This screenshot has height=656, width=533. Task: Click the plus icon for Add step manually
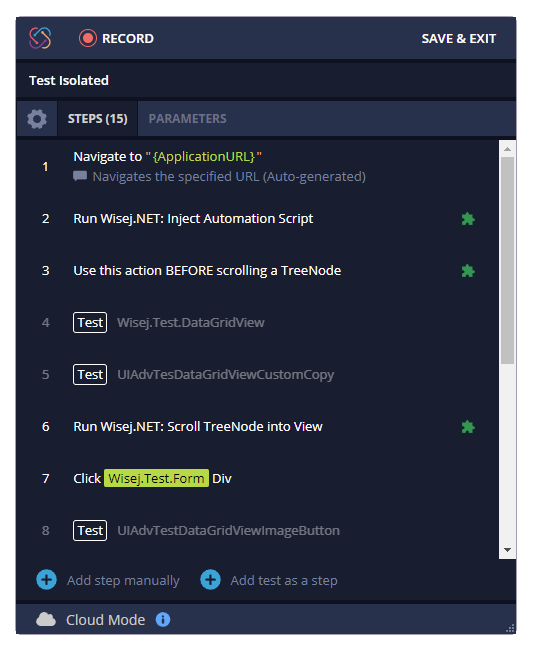(46, 580)
